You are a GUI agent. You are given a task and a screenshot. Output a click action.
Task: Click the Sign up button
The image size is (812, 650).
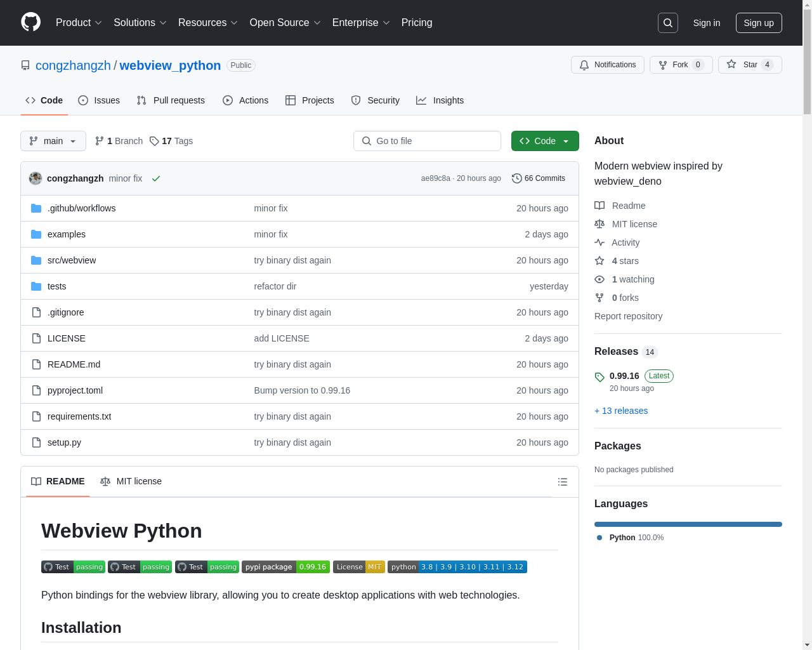click(x=759, y=23)
